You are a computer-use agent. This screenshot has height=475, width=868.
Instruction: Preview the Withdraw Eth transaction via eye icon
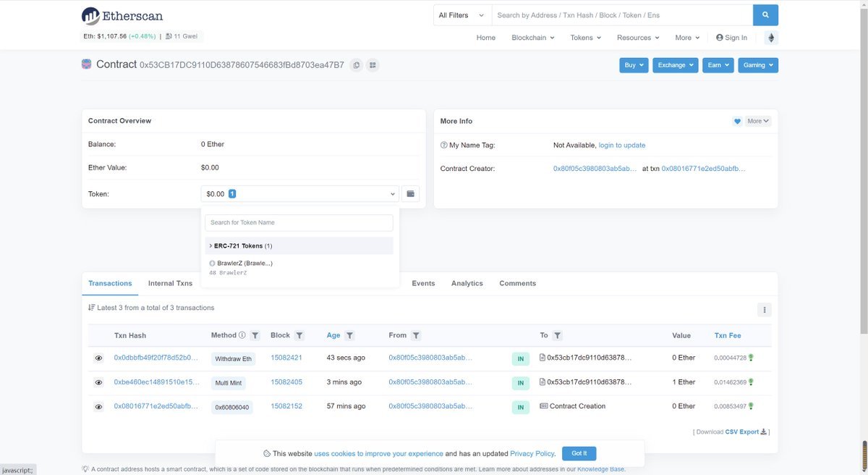pyautogui.click(x=98, y=358)
